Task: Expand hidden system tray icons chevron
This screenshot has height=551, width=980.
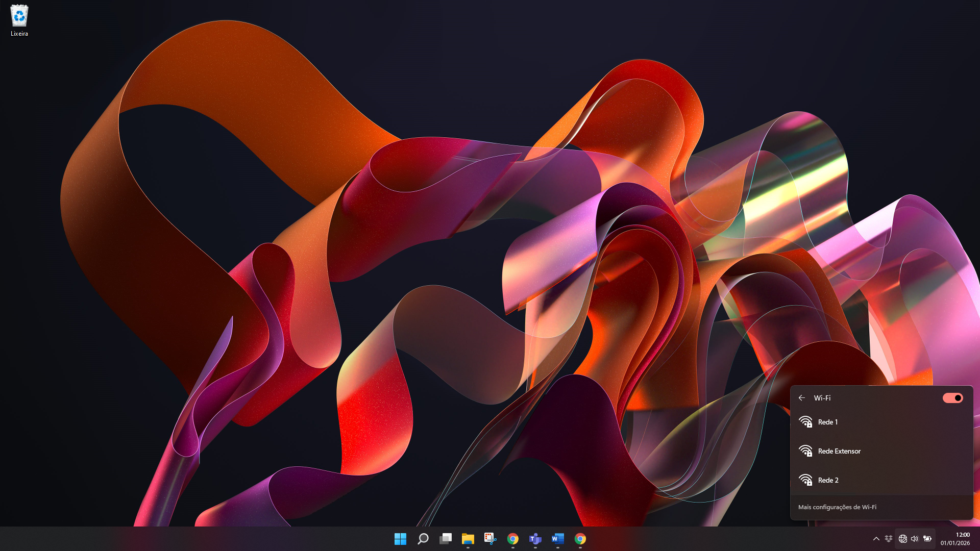Action: (x=876, y=539)
